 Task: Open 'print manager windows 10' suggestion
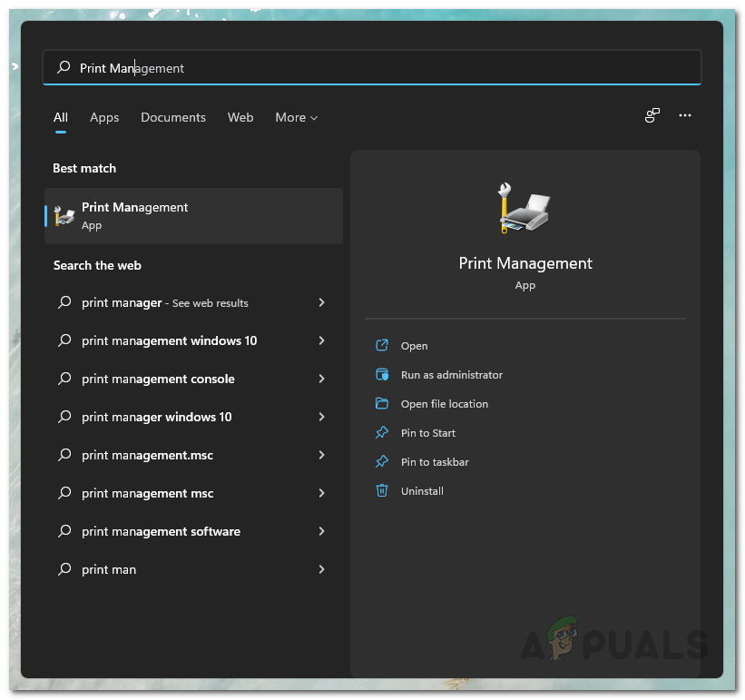[193, 417]
